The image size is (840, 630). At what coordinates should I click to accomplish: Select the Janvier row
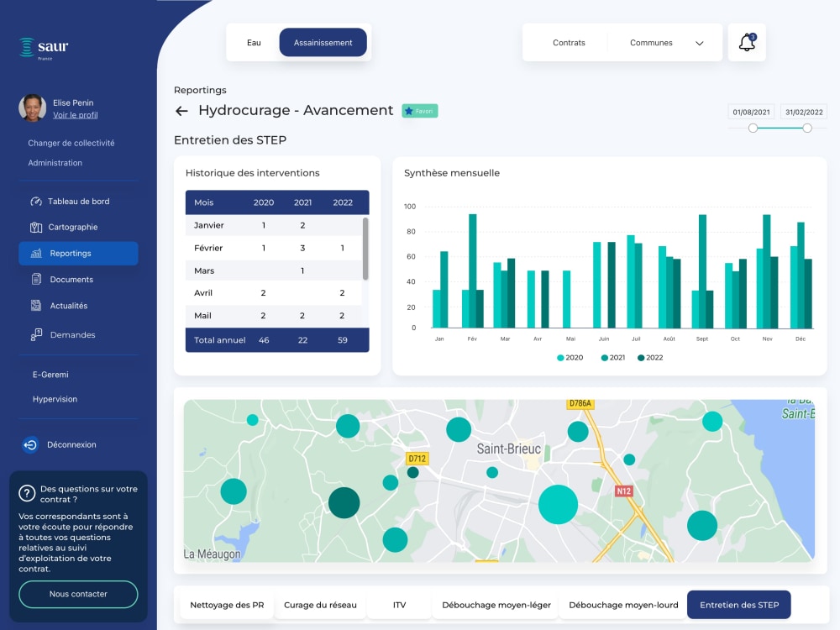click(274, 225)
